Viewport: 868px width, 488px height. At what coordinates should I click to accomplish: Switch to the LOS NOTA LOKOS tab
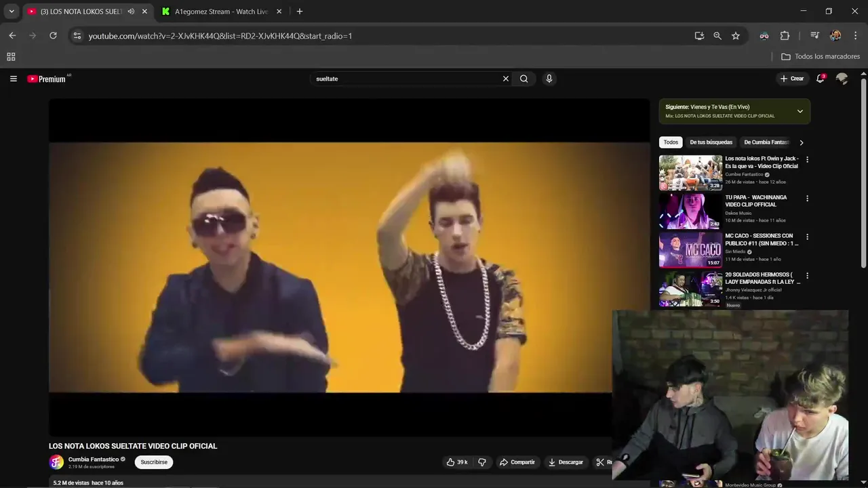(80, 12)
